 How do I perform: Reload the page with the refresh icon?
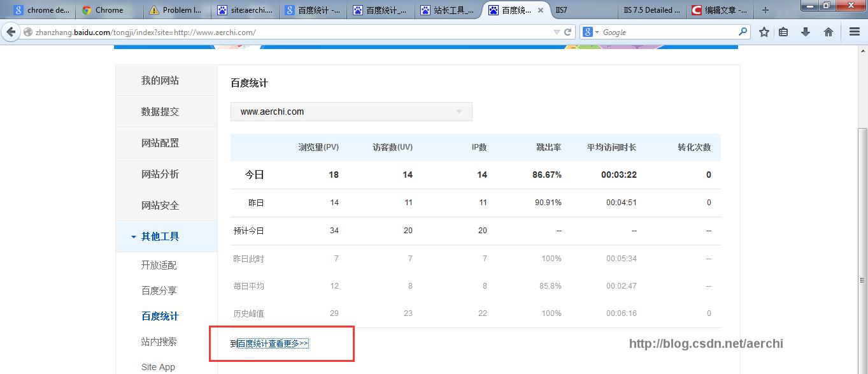pyautogui.click(x=568, y=32)
